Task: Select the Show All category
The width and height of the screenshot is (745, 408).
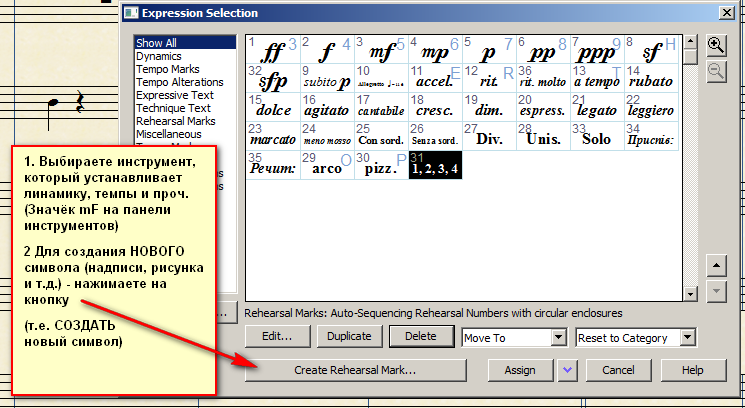Action: tap(158, 43)
